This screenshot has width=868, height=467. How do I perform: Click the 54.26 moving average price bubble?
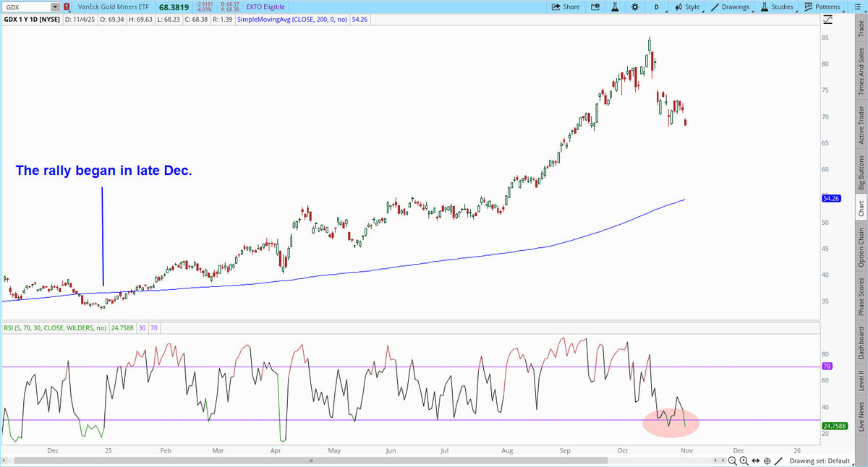pyautogui.click(x=830, y=197)
